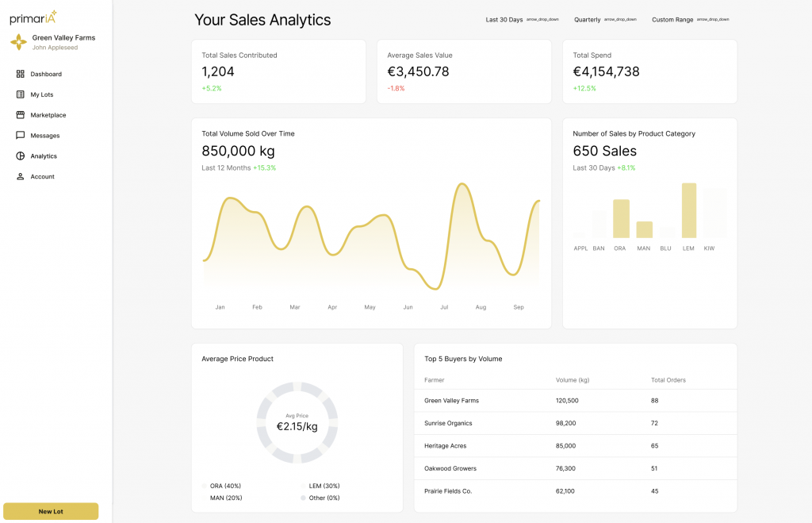Click the LEM bar in category chart

coord(689,210)
